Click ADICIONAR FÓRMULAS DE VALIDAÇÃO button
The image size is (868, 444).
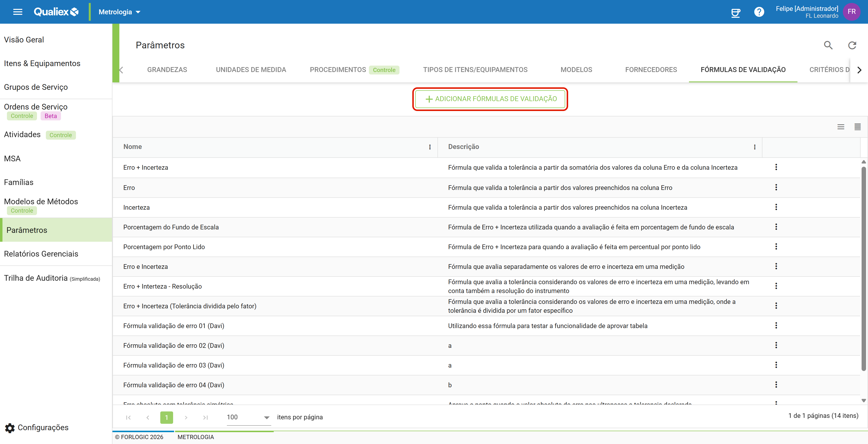[490, 99]
